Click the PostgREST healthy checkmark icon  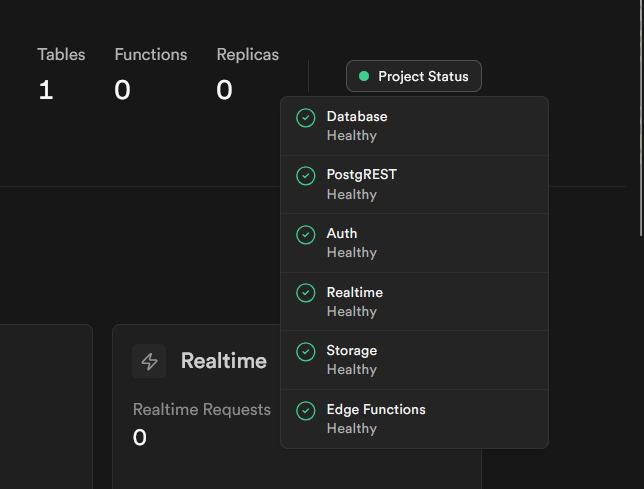click(306, 176)
